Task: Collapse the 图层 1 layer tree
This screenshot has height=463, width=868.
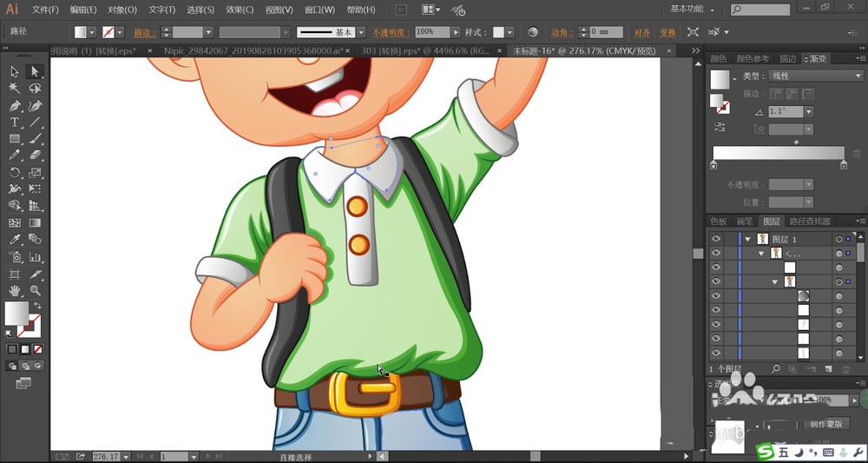Action: (x=748, y=239)
